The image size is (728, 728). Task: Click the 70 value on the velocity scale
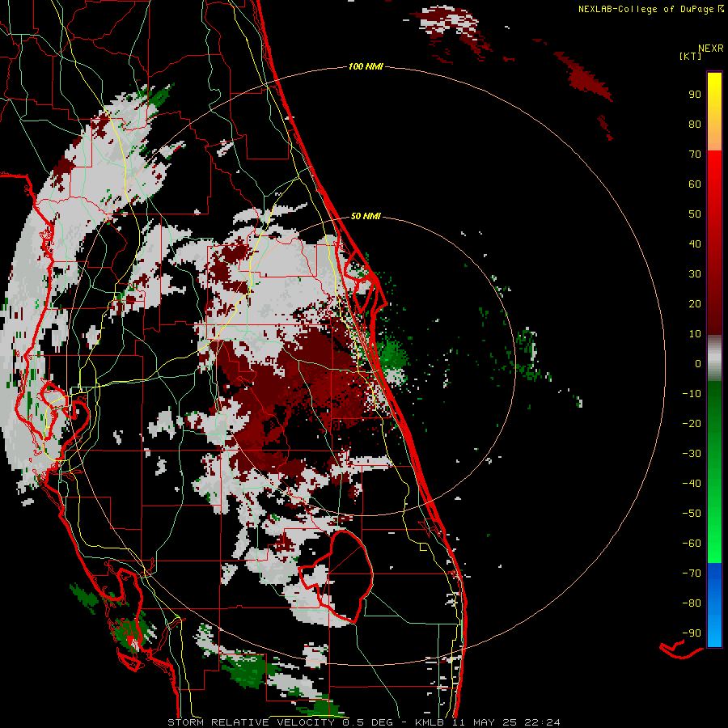[695, 154]
